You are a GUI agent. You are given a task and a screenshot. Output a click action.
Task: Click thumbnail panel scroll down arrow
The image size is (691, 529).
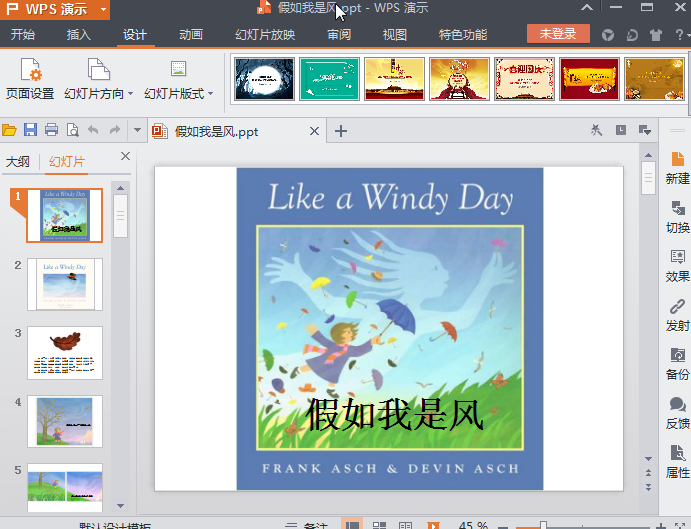120,506
